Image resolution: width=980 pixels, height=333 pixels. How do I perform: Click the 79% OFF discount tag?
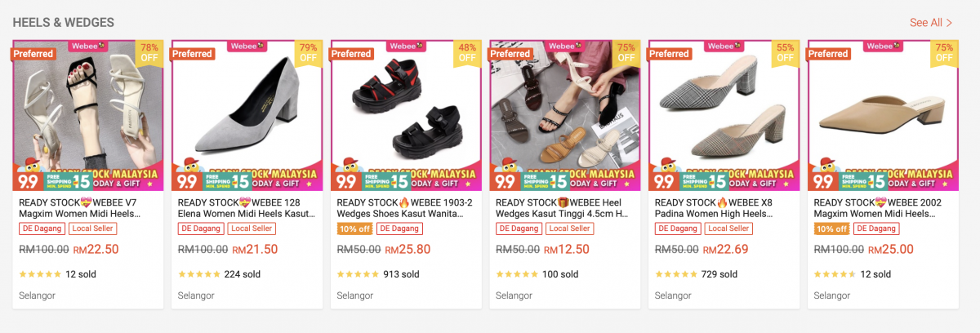tap(309, 52)
